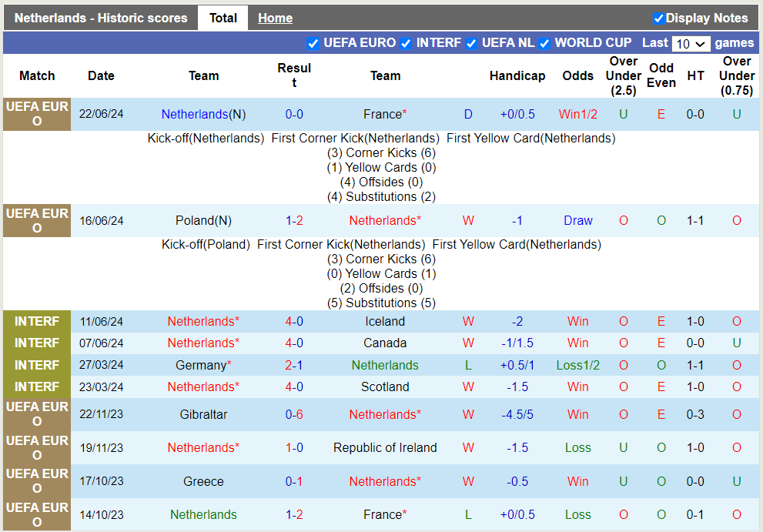This screenshot has height=532, width=763.
Task: Open the Gibraltar 0-6 match score
Action: point(294,414)
